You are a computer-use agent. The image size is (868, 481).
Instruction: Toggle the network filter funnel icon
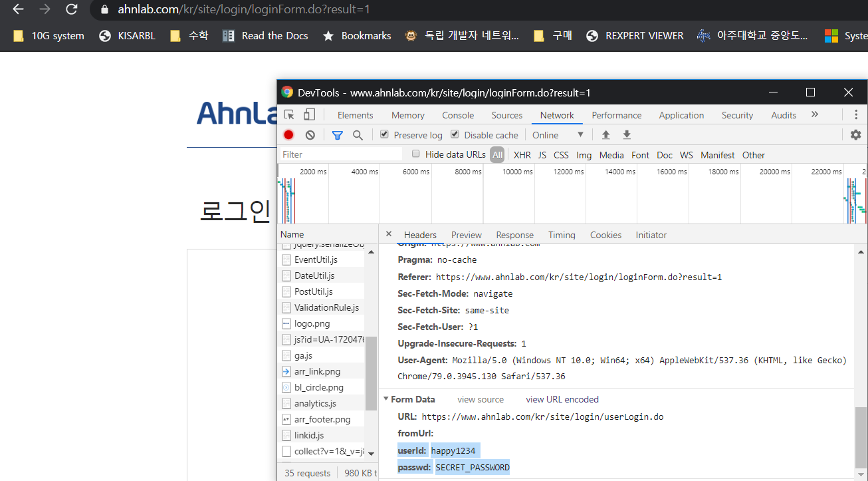point(338,135)
